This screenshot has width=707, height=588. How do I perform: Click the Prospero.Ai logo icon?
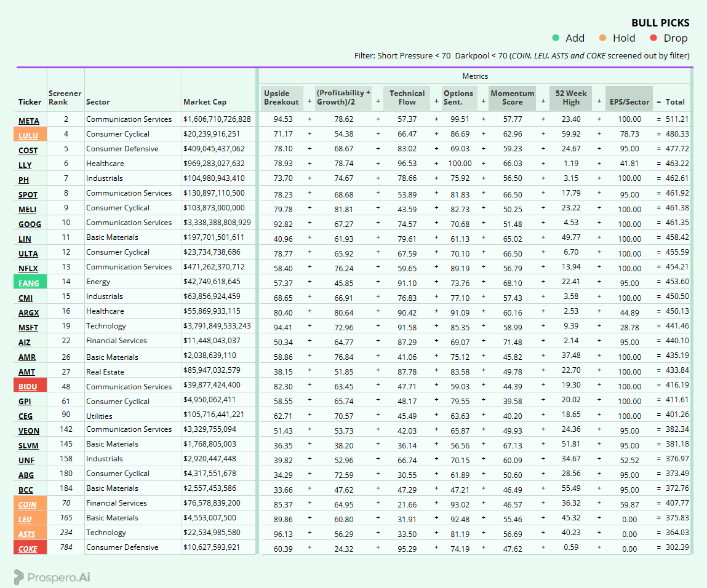tap(18, 577)
